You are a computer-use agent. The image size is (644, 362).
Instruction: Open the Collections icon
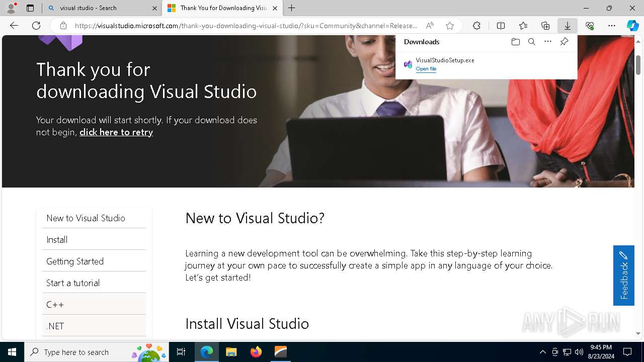coord(545,26)
